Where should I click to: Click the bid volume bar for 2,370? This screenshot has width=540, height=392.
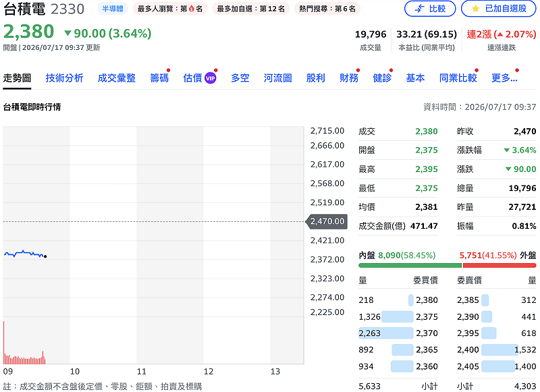click(385, 333)
